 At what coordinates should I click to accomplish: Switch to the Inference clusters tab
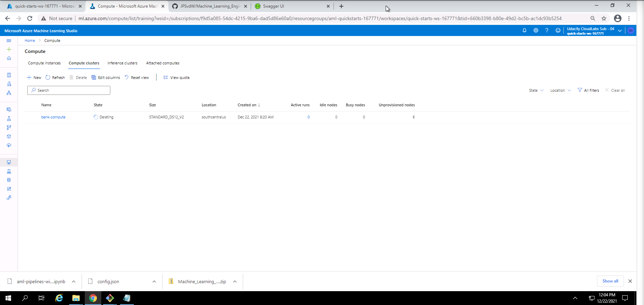click(122, 63)
